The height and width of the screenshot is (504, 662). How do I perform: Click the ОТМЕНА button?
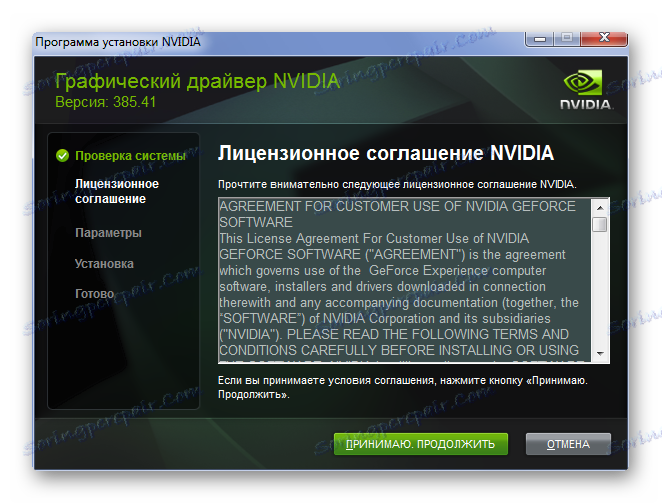(568, 444)
